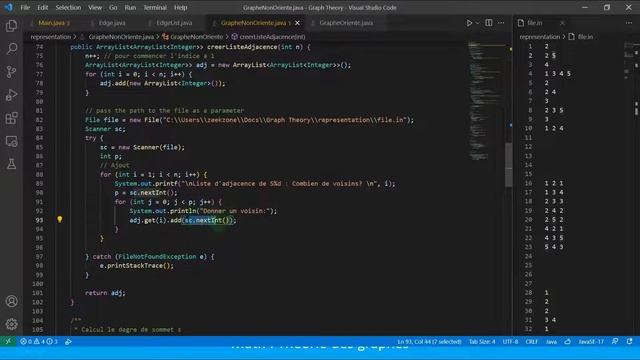This screenshot has width=640, height=360.
Task: Click 'representation' breadcrumb in left editor
Action: [x=51, y=37]
